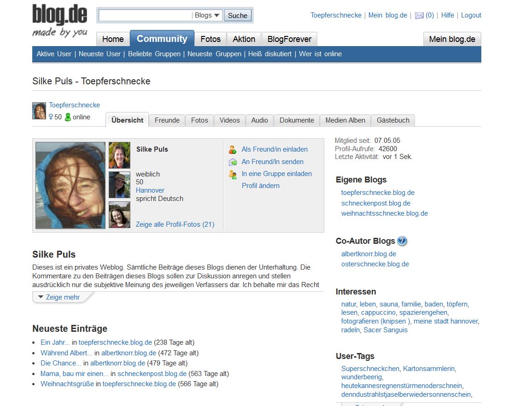Select the Medien Alben profile tab
The width and height of the screenshot is (532, 406).
click(x=345, y=120)
